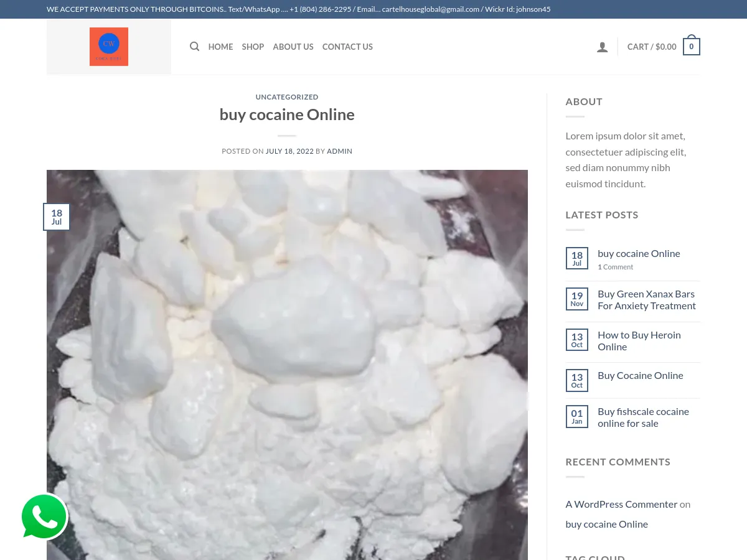Screen dimensions: 747x560
Task: Open the SHOP menu item
Action: 253,47
